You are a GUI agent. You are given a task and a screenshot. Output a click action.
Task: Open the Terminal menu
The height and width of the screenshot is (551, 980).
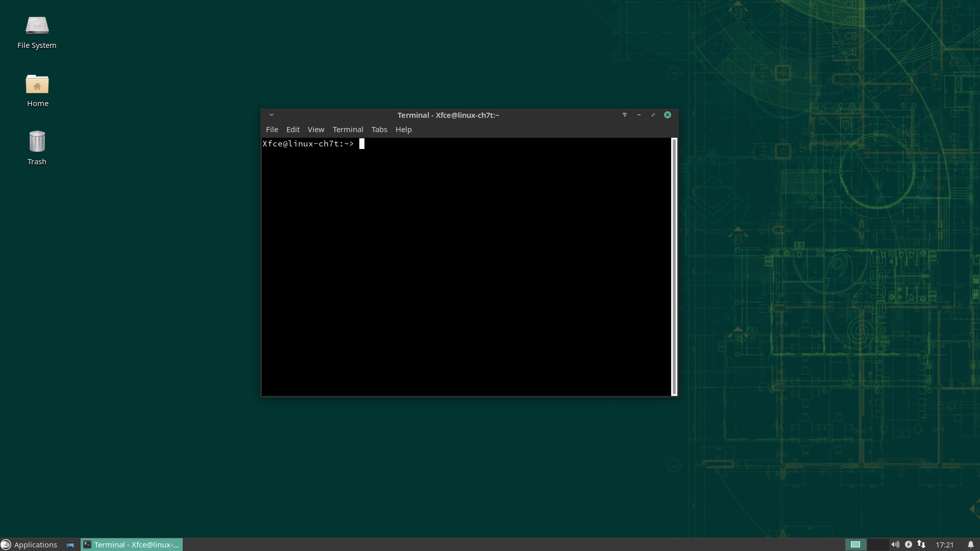pos(348,130)
